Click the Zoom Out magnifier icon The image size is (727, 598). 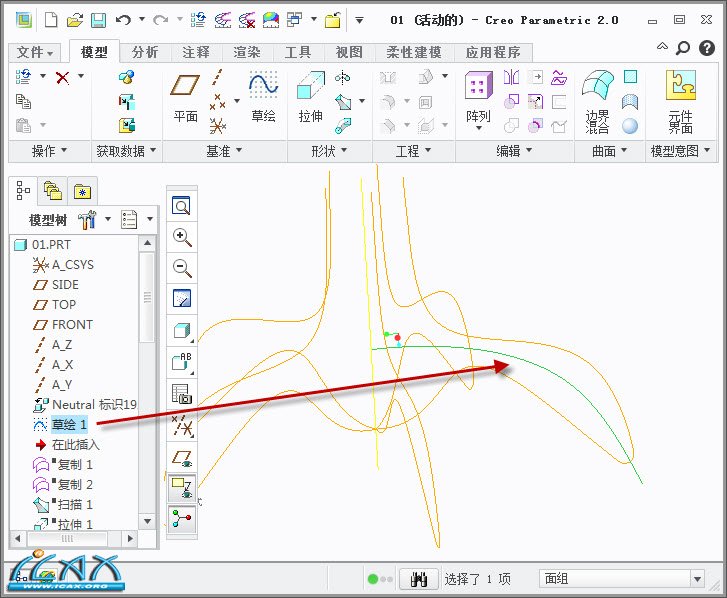pyautogui.click(x=182, y=268)
